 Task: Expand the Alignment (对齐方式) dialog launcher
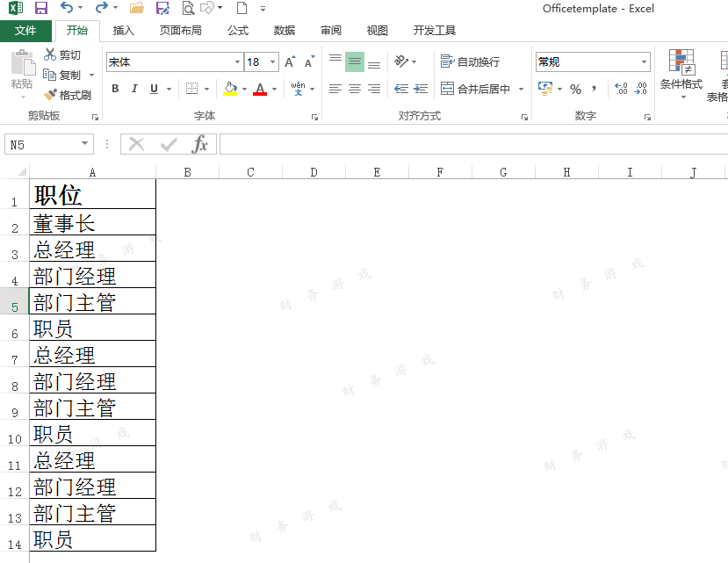click(524, 118)
